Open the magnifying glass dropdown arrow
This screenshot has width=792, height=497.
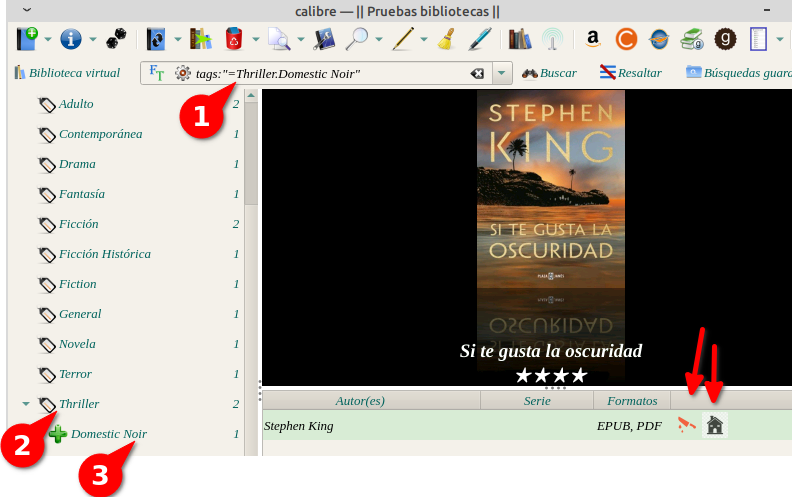point(378,39)
